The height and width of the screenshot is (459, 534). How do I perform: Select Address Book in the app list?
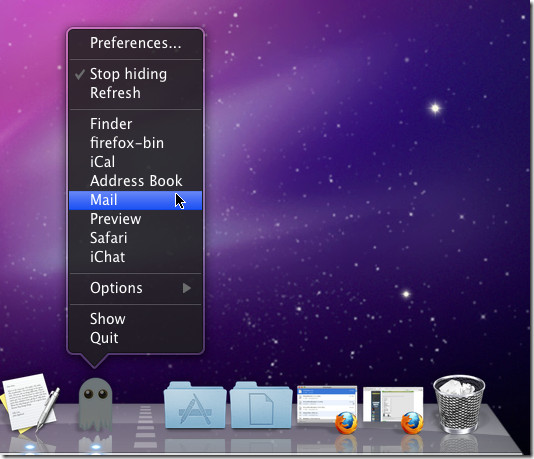136,181
